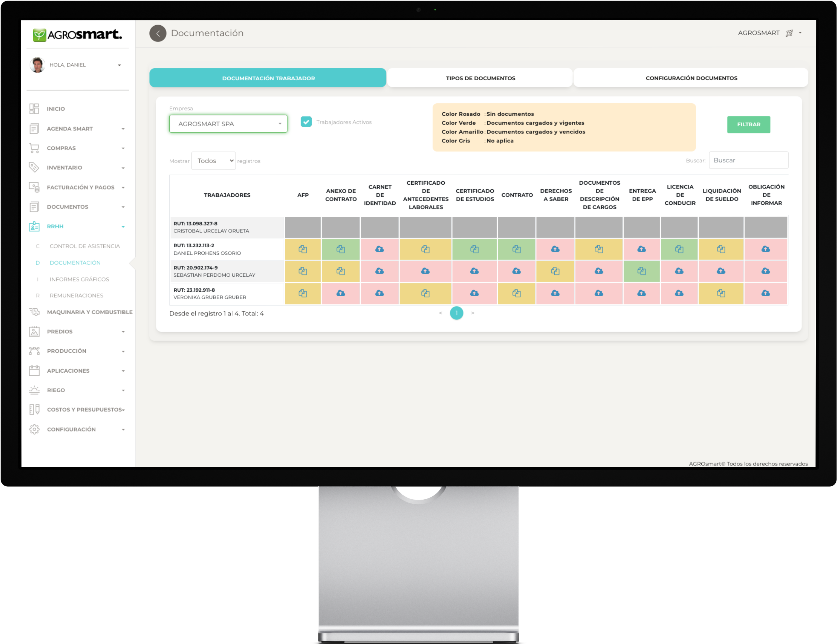Upload Obligación de Informar for Sebastian Perdomo
Image resolution: width=837 pixels, height=644 pixels.
pyautogui.click(x=765, y=271)
